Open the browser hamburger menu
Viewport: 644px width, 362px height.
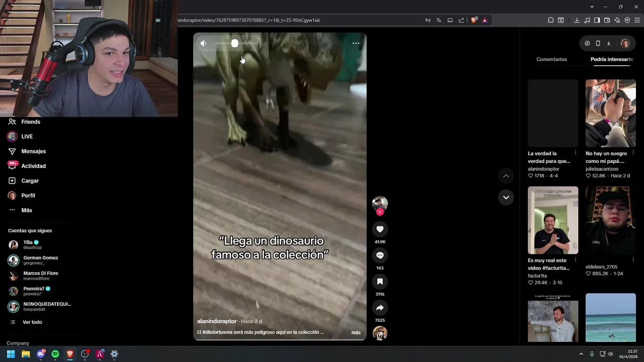coord(637,20)
